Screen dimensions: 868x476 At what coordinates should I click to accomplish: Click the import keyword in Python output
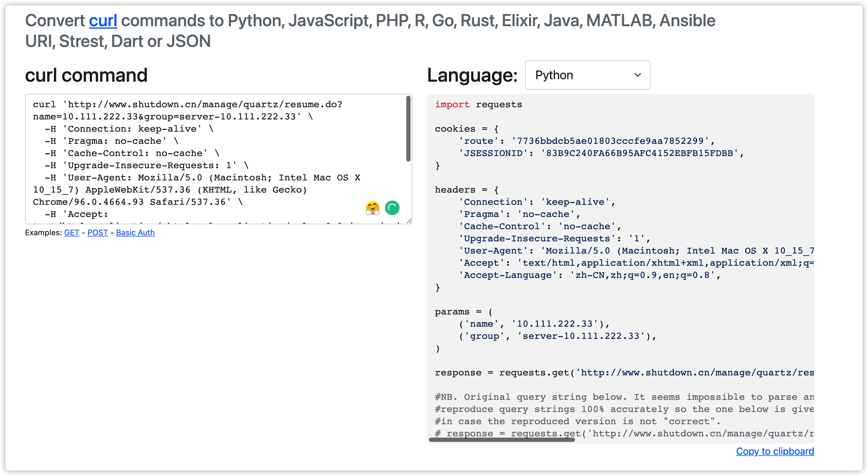pos(452,105)
